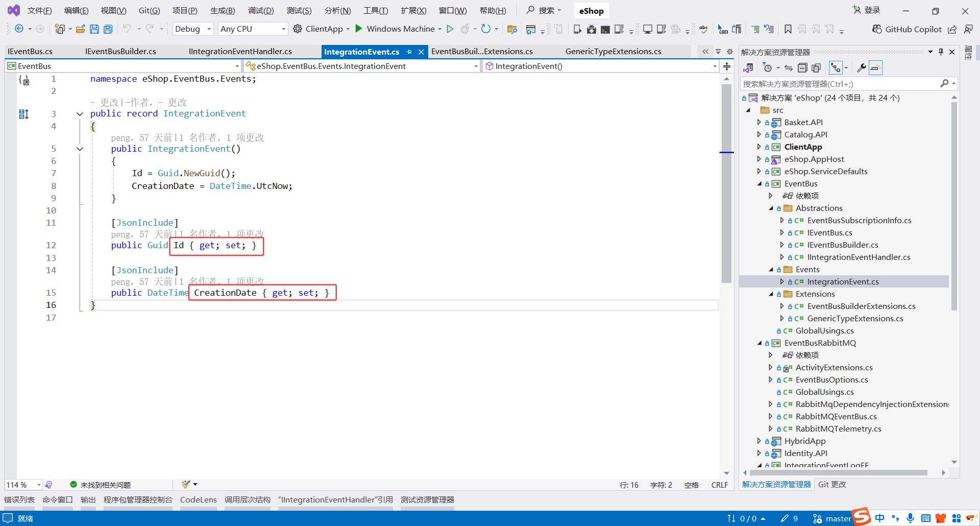The image size is (980, 526).
Task: Click the pending changes filter clock icon
Action: [767, 68]
